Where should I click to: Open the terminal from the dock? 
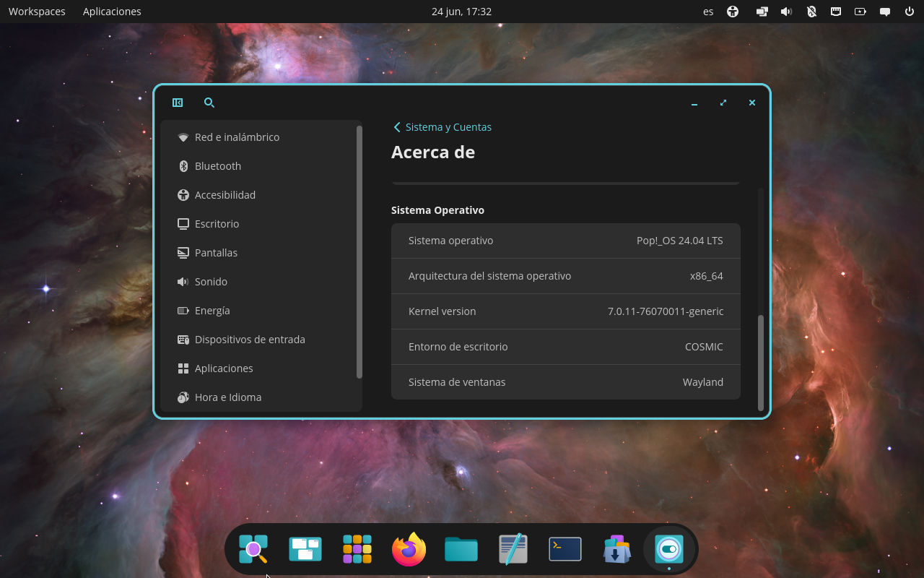coord(565,549)
